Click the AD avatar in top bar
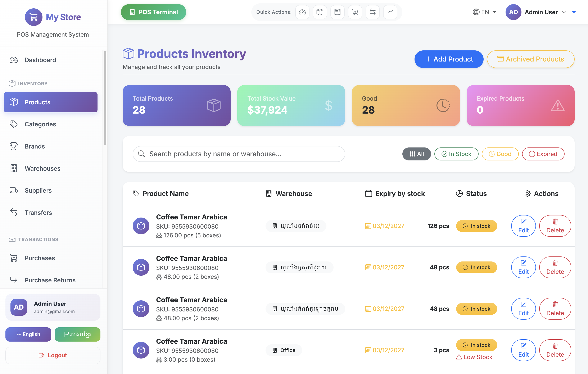This screenshot has height=374, width=588. tap(513, 12)
